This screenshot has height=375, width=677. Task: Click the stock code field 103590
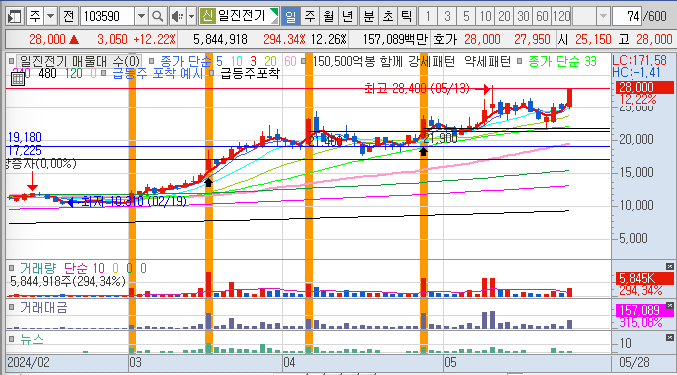[x=108, y=16]
